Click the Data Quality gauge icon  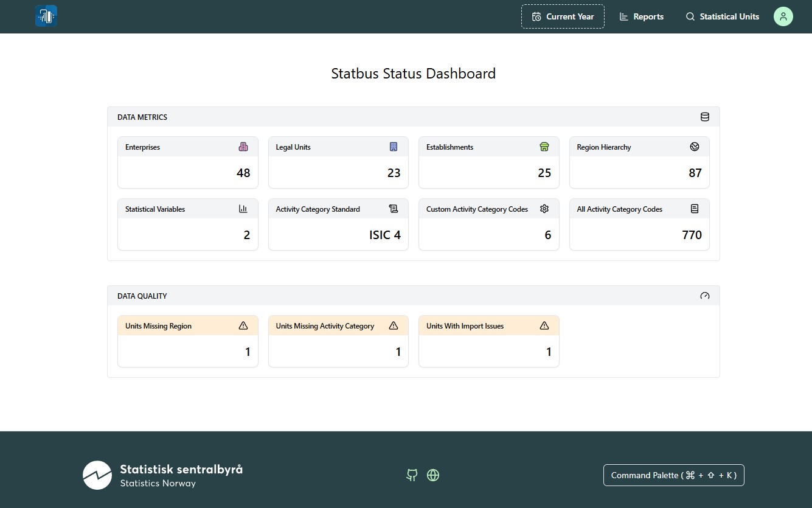705,296
